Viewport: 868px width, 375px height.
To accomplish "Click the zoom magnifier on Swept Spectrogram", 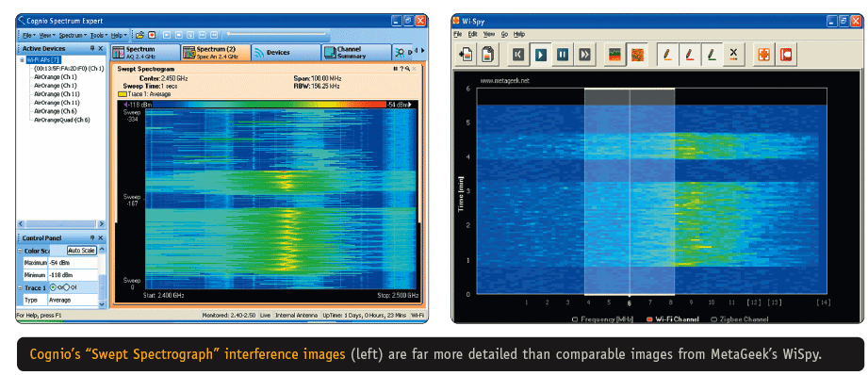I will [x=407, y=69].
